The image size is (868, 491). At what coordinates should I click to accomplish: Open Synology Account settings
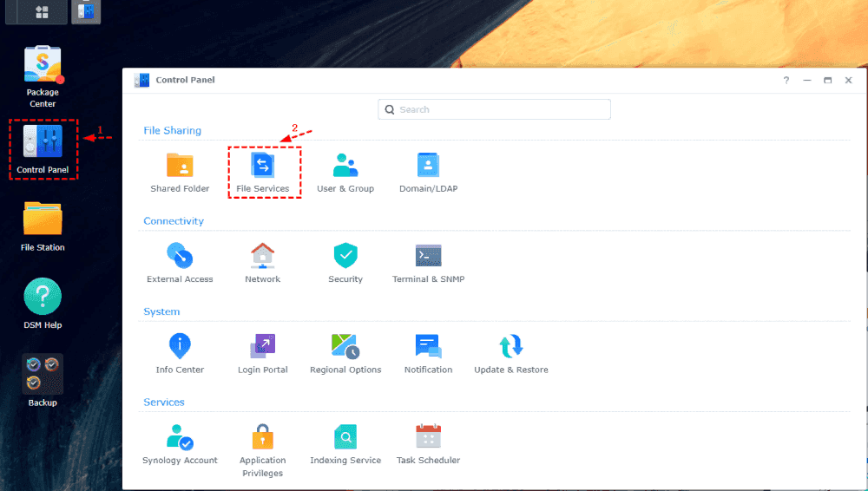pos(180,444)
